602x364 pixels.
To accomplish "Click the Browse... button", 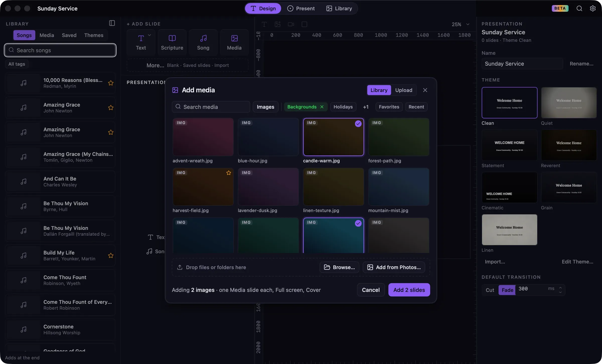I will [x=339, y=267].
